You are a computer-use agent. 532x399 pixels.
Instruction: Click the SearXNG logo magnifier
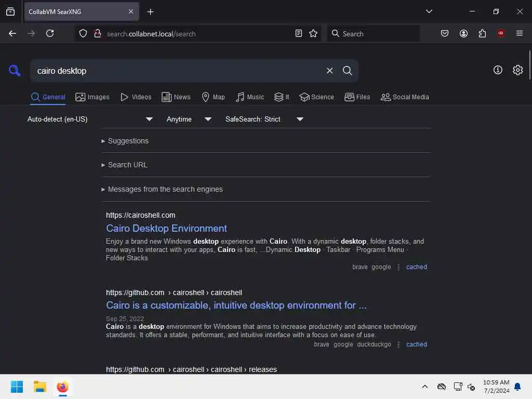click(x=15, y=71)
